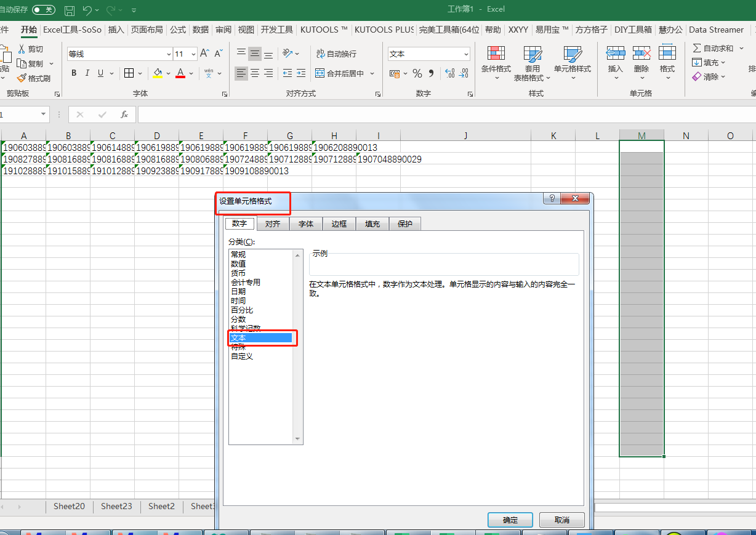Screen dimensions: 756x535
Task: Open the 边框 tab in Format Cells dialog
Action: (339, 224)
